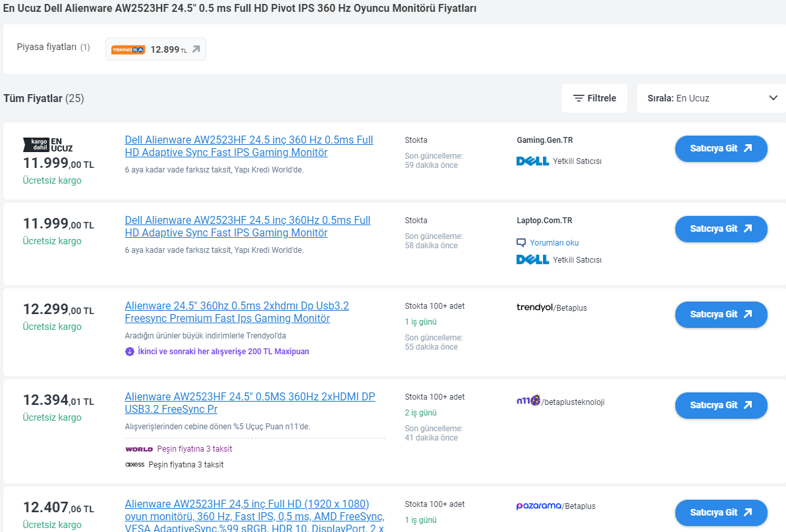Open the n11 betaplusteknoloji AW2523HF product link

[250, 403]
